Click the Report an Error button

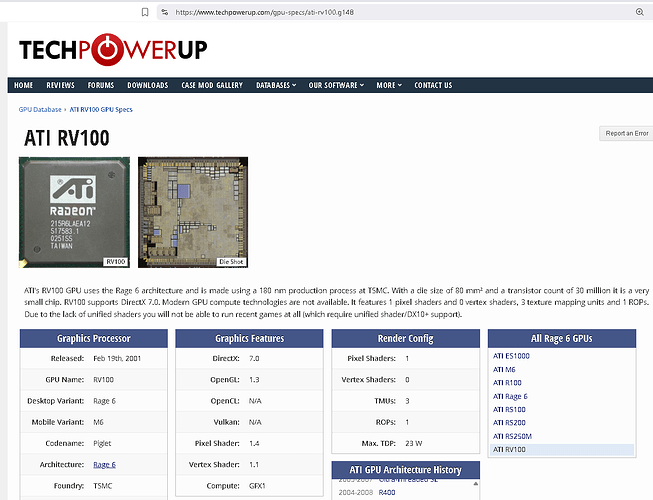626,133
